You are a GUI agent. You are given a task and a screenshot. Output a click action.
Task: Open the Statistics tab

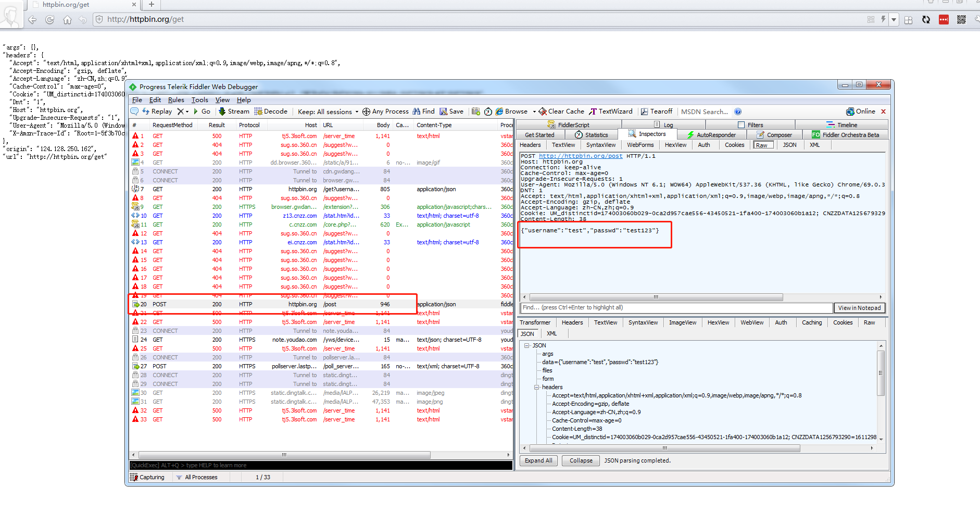coord(591,135)
